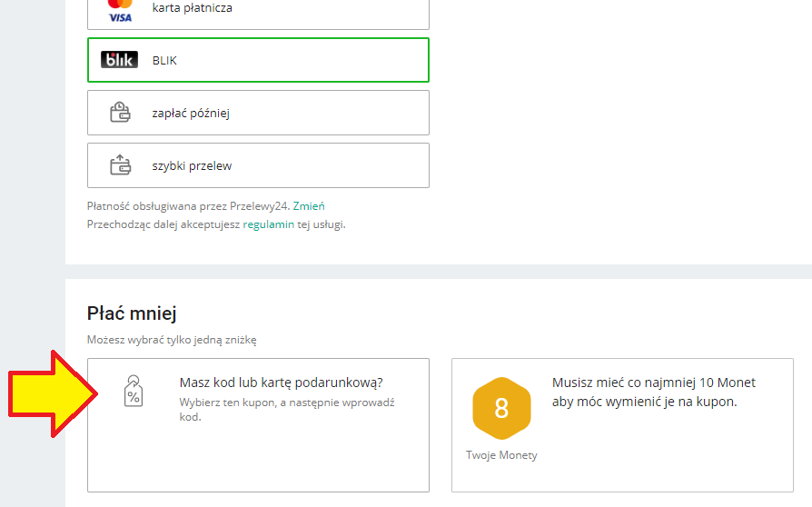This screenshot has width=812, height=507.
Task: Choose BLIK as the payment method
Action: tap(258, 60)
